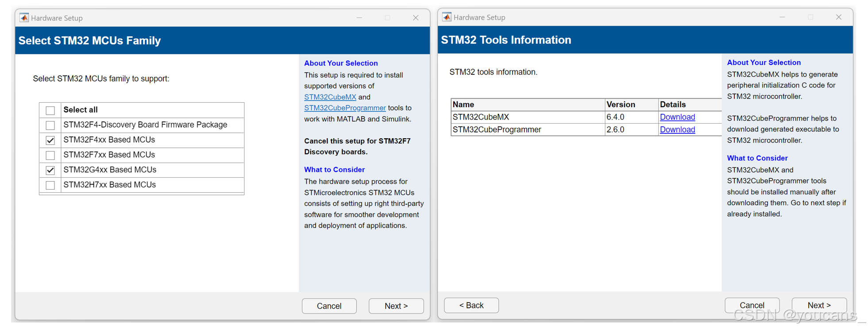This screenshot has width=868, height=330.
Task: Check the Select all checkbox
Action: 50,110
